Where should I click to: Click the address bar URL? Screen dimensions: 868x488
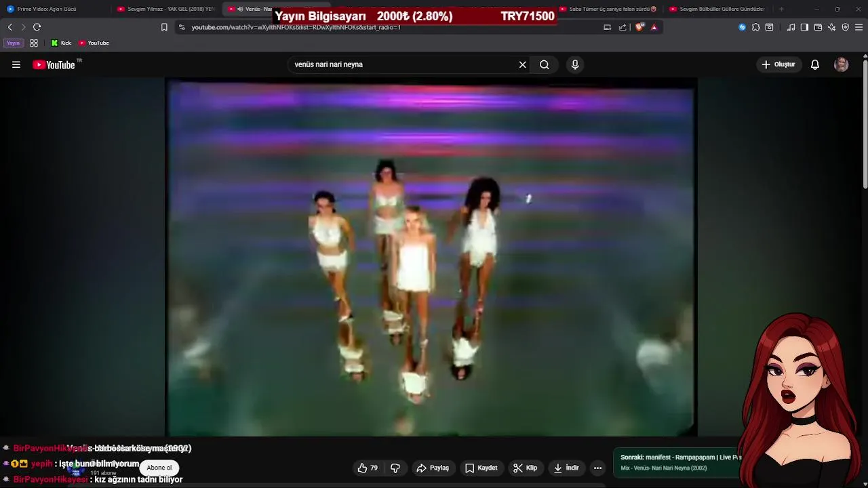click(x=296, y=27)
